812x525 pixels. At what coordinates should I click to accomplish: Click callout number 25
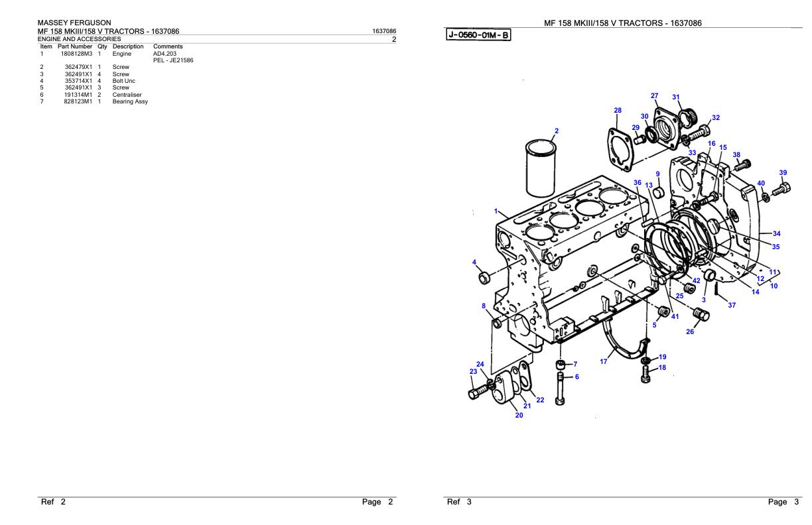[x=679, y=296]
